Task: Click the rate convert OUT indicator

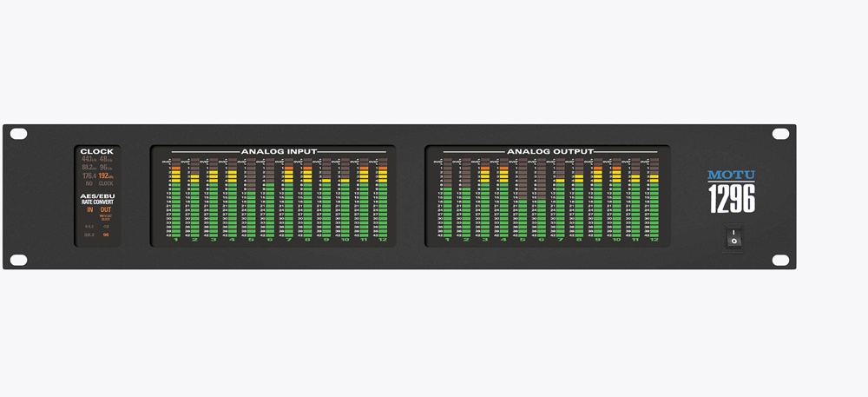Action: coord(106,210)
